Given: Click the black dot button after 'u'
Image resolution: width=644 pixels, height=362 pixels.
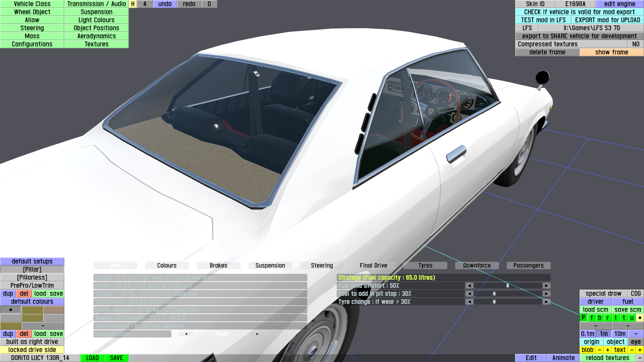Looking at the screenshot, I should (640, 318).
